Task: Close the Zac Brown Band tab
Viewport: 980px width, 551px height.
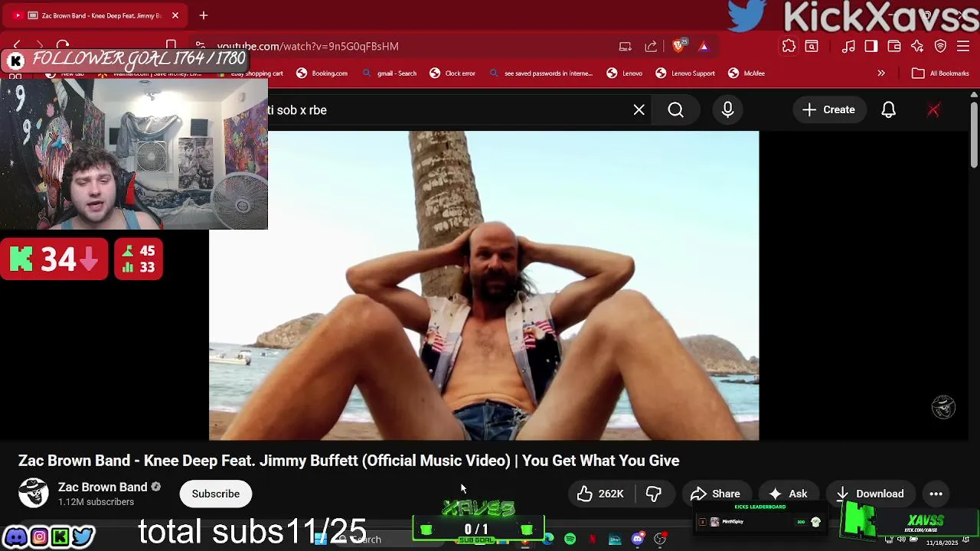Action: 175,15
